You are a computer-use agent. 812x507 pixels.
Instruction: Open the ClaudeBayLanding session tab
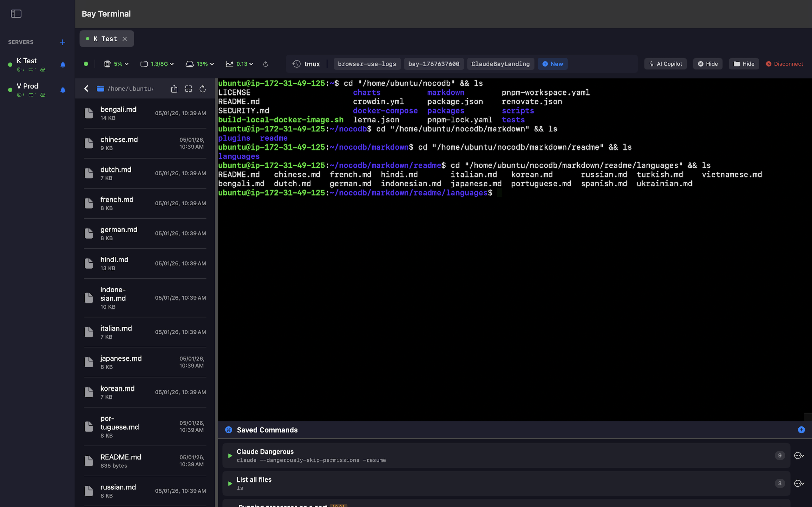[500, 64]
